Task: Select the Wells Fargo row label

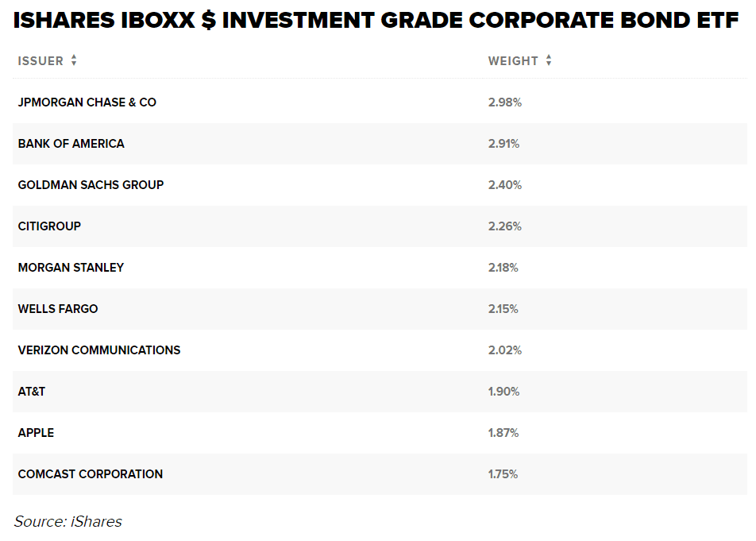Action: click(58, 309)
